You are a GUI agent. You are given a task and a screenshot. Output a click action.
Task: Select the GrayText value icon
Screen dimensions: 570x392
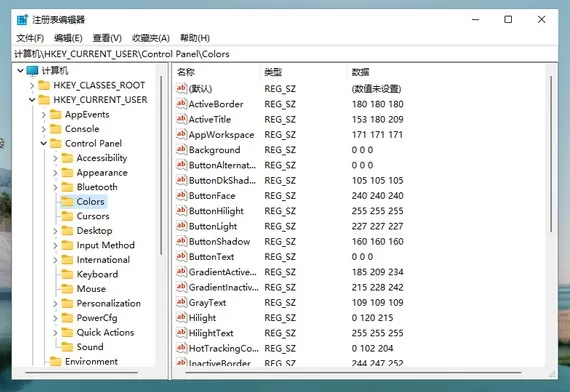point(181,302)
